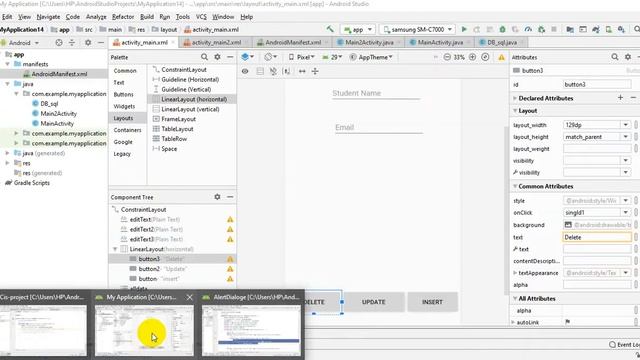Open the app run configuration dropdown
Image resolution: width=640 pixels, height=360 pixels.
point(358,29)
